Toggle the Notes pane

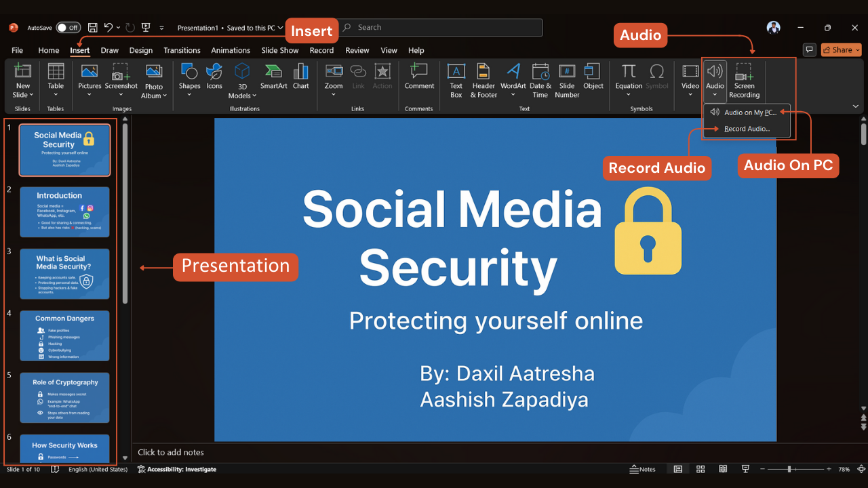(x=642, y=468)
